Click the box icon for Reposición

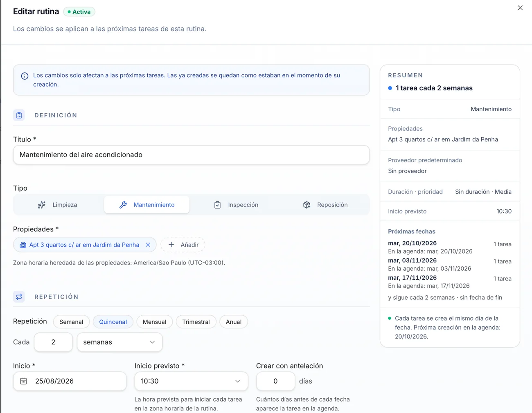(307, 205)
